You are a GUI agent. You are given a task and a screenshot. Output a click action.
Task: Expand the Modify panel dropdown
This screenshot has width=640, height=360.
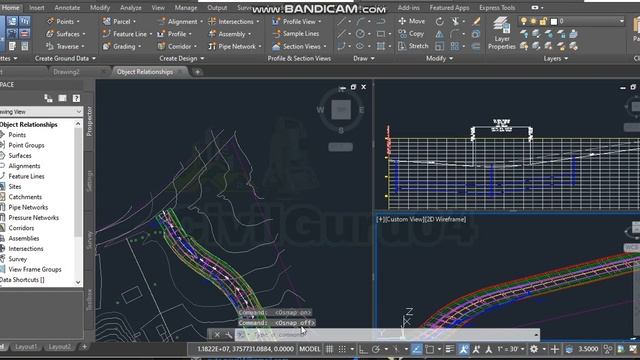pyautogui.click(x=439, y=58)
